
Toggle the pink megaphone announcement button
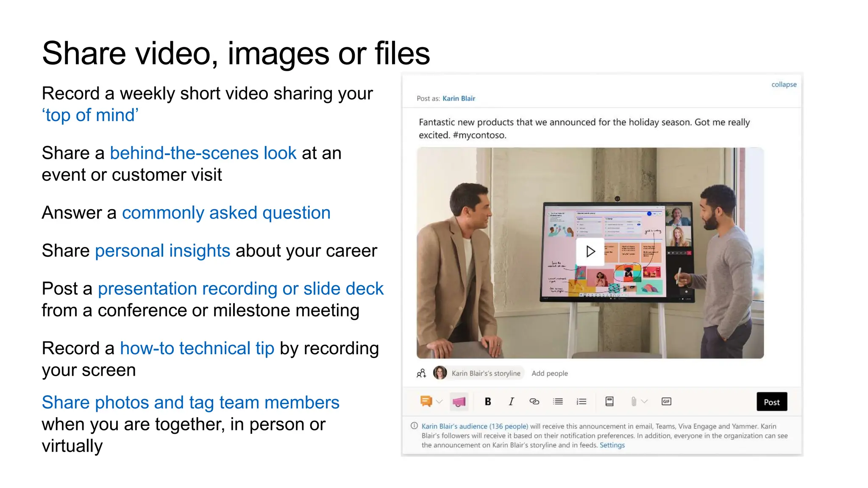click(459, 402)
